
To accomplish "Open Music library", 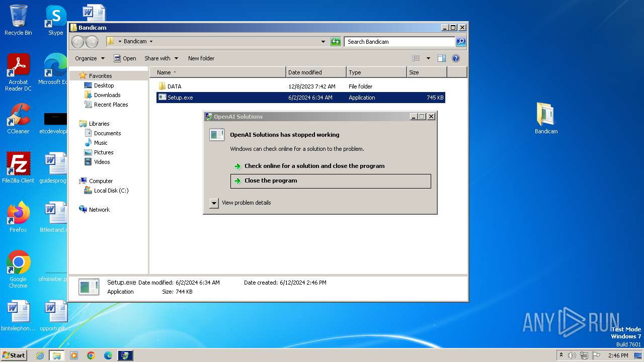I will (101, 143).
